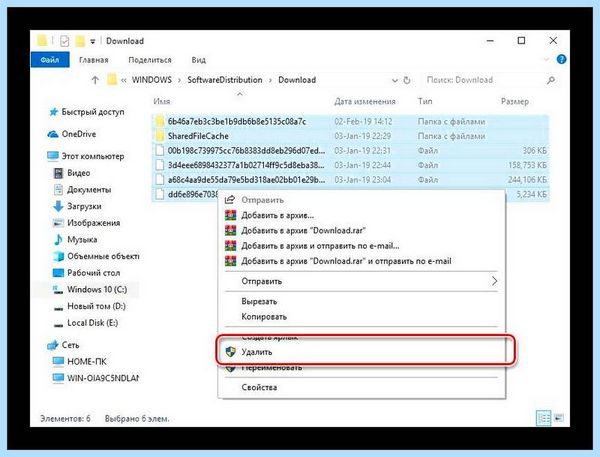The image size is (600, 457).
Task: Expand the Отправить submenu arrow
Action: (x=494, y=281)
